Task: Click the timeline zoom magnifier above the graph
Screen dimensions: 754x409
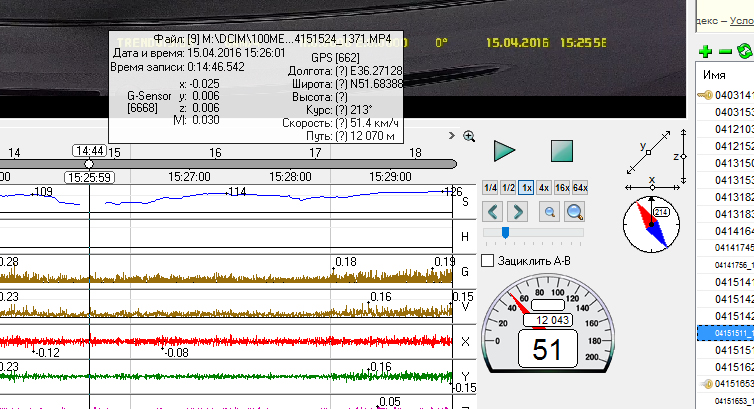Action: click(x=469, y=136)
